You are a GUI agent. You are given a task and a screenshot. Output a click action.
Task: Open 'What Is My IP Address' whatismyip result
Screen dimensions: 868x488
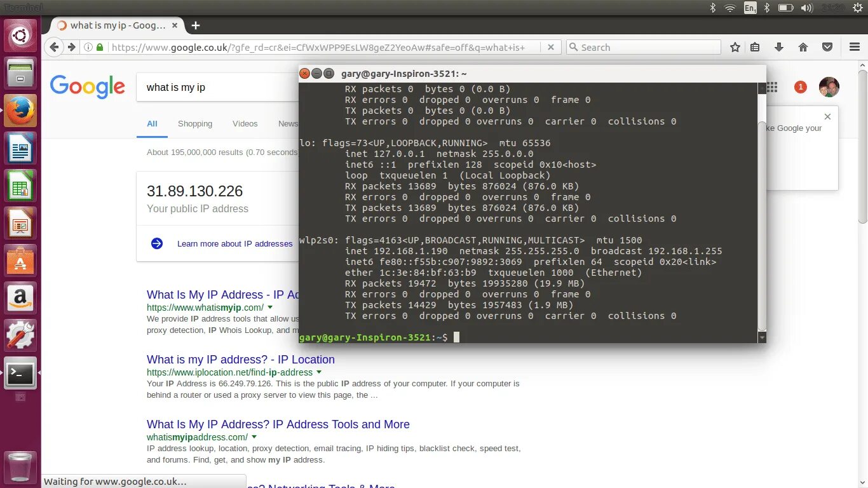pos(222,294)
